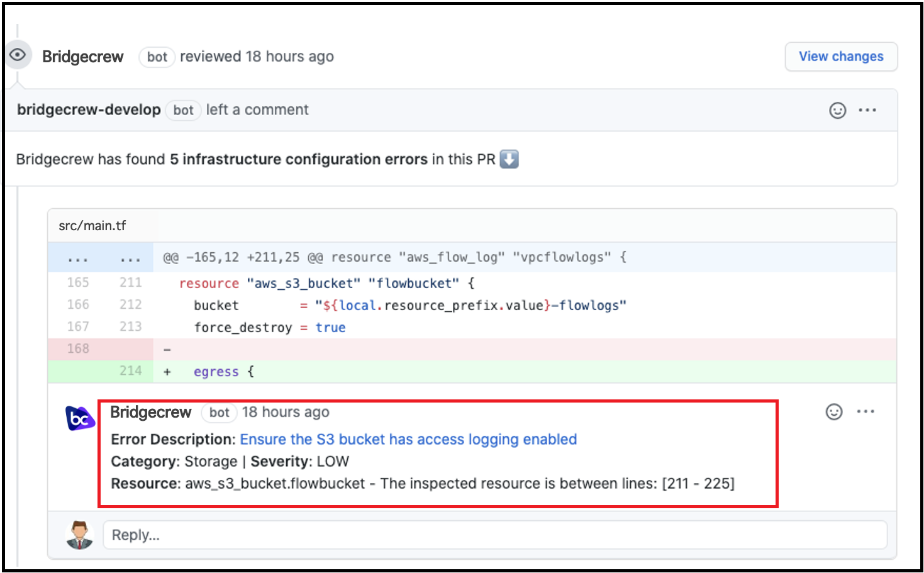Screen dimensions: 924x573
Task: Click the eye review icon beside Bridgecrew
Action: [x=18, y=55]
